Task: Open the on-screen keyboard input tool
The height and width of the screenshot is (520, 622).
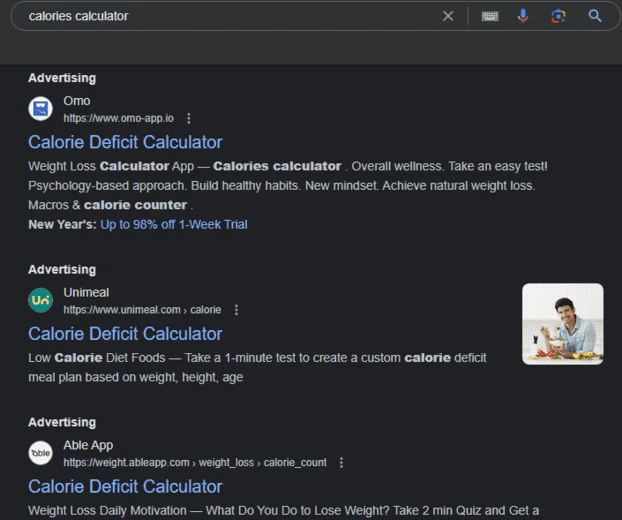Action: [490, 16]
